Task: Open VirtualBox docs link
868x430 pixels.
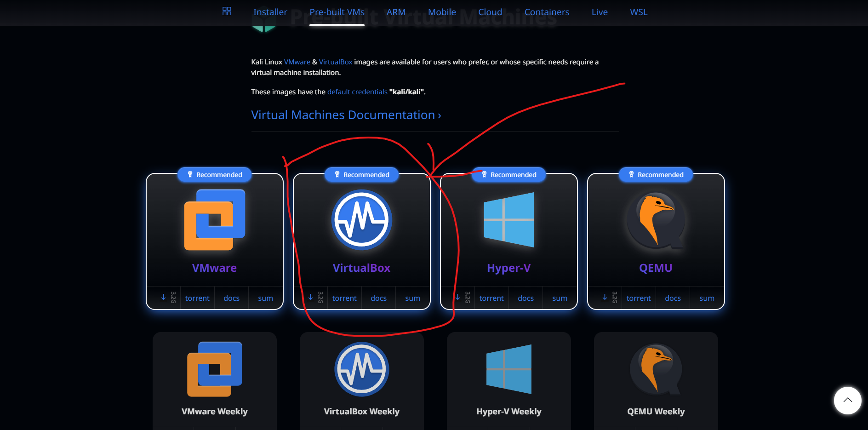Action: pyautogui.click(x=379, y=298)
